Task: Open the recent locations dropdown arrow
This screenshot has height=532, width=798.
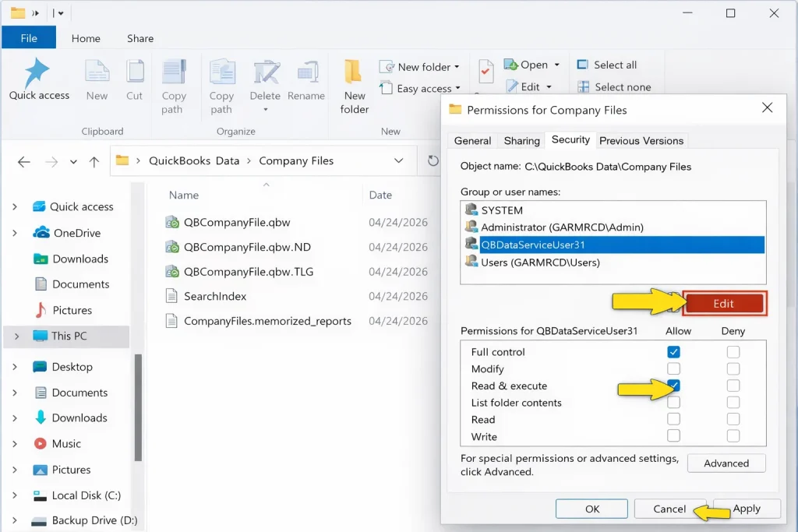Action: click(x=73, y=162)
